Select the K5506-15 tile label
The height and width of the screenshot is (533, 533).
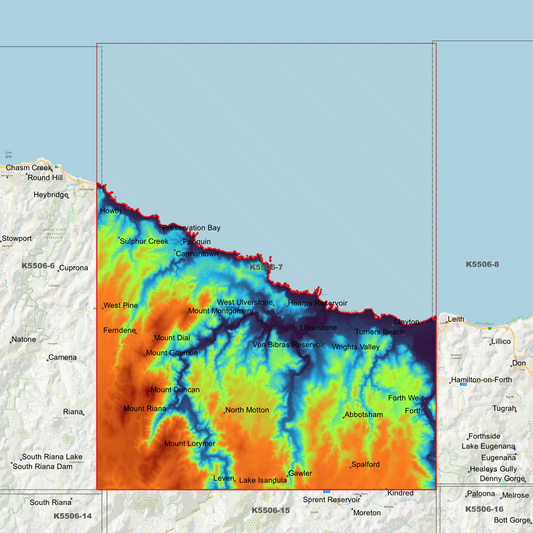(x=271, y=510)
